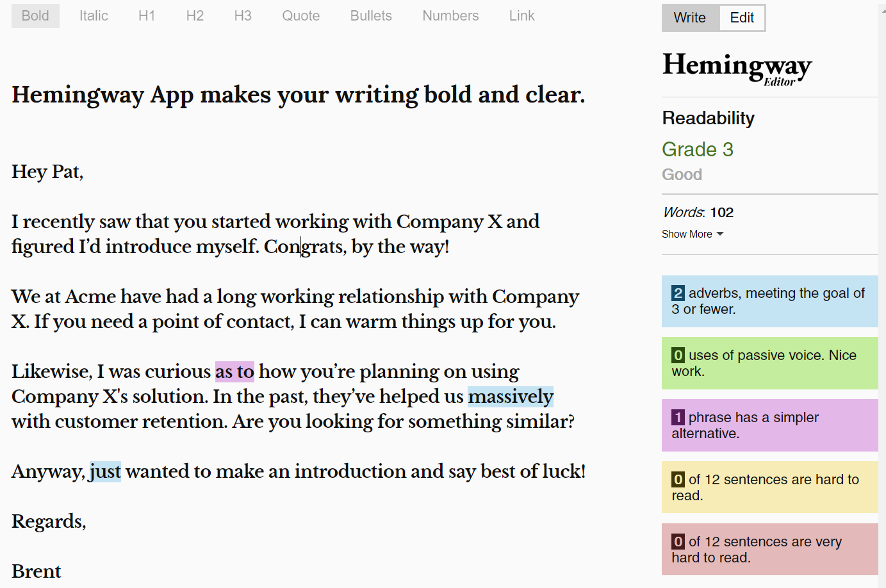Click the purple simpler alternative box
886x588 pixels.
point(770,425)
